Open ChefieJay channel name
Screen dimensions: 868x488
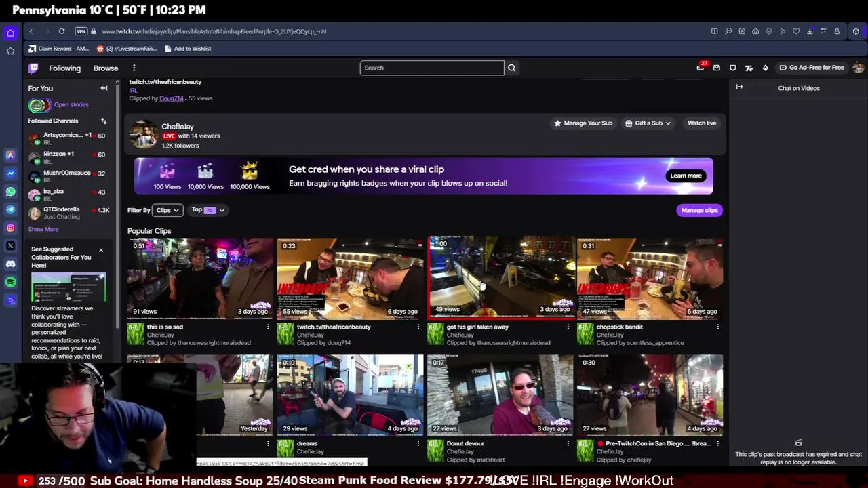pos(178,127)
